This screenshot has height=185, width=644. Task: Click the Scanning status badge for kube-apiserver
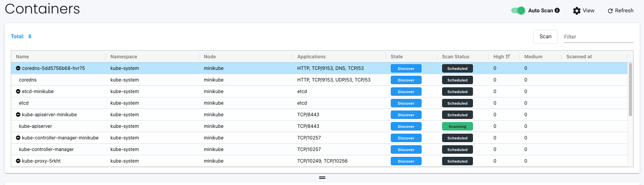click(457, 126)
